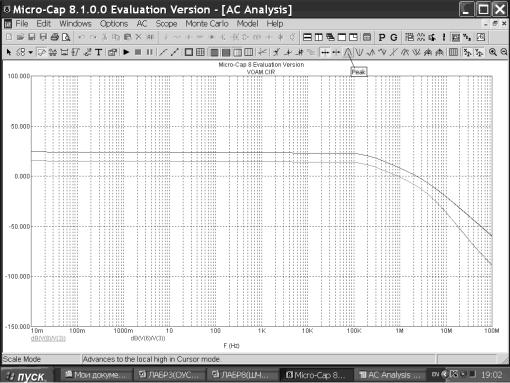Click the Print icon in toolbar
The image size is (510, 383).
(x=55, y=37)
